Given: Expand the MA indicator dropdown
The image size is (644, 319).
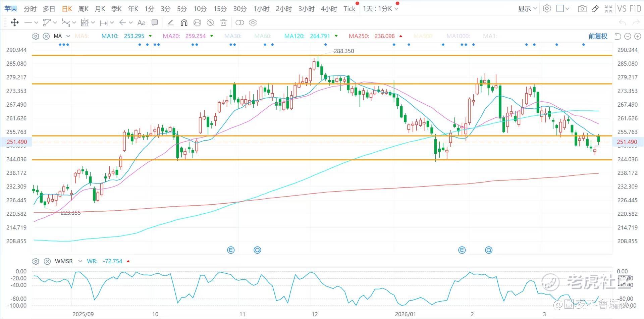Looking at the screenshot, I should point(68,36).
